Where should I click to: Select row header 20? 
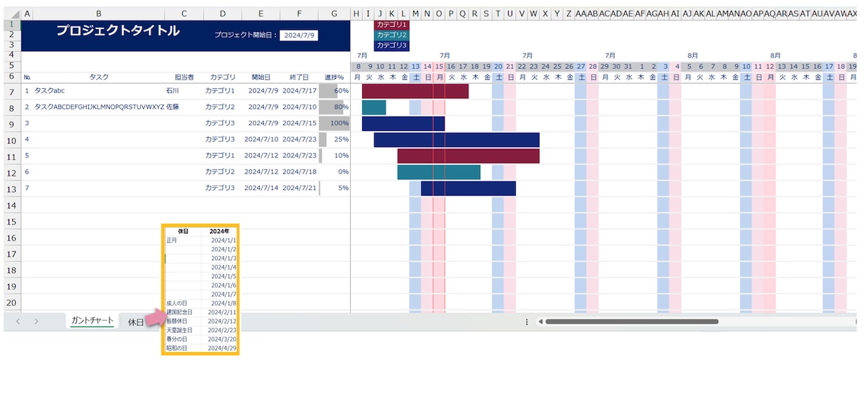pyautogui.click(x=11, y=302)
